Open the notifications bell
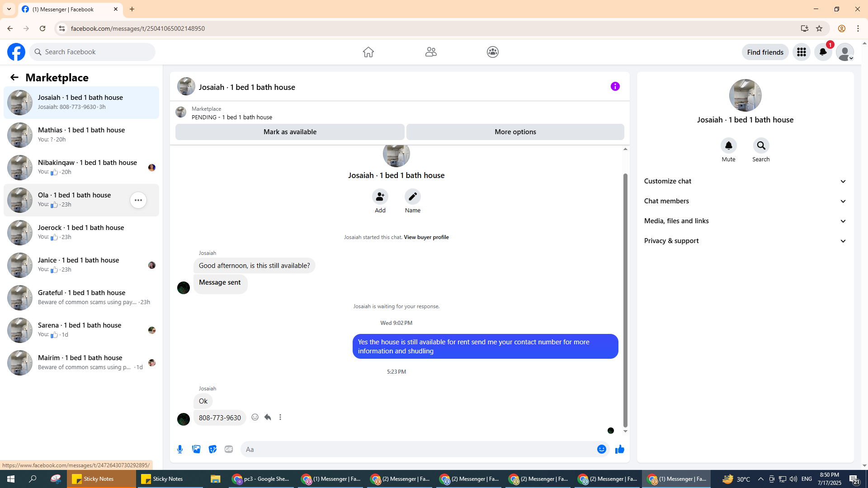This screenshot has height=488, width=868. point(823,52)
